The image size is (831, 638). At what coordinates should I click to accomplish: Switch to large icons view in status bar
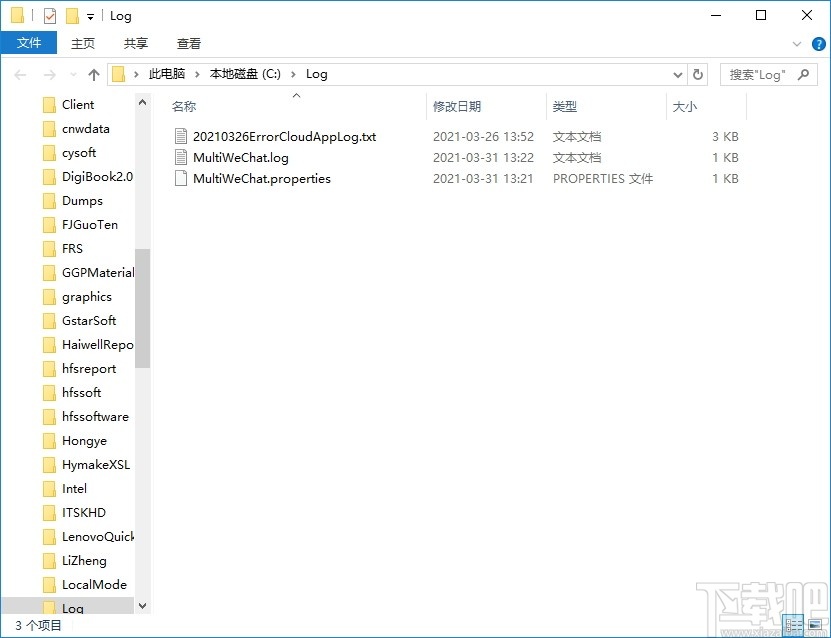(x=815, y=625)
